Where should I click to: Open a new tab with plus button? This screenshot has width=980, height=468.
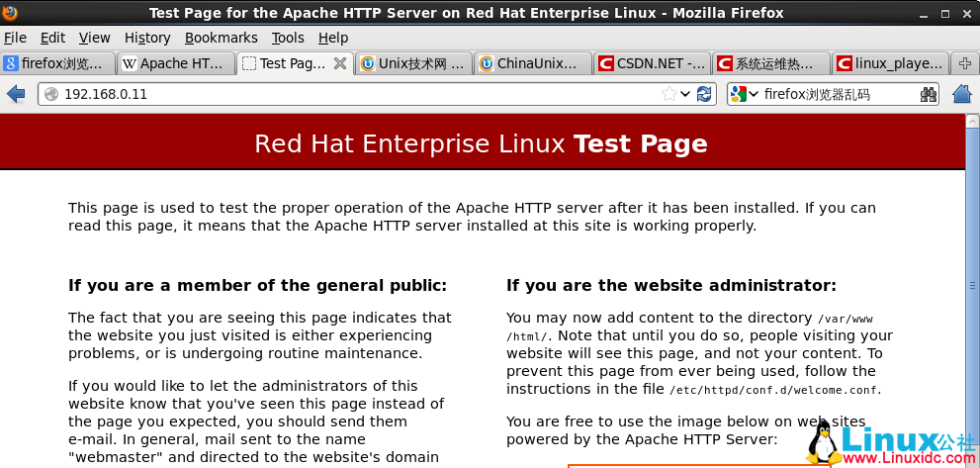pos(964,63)
